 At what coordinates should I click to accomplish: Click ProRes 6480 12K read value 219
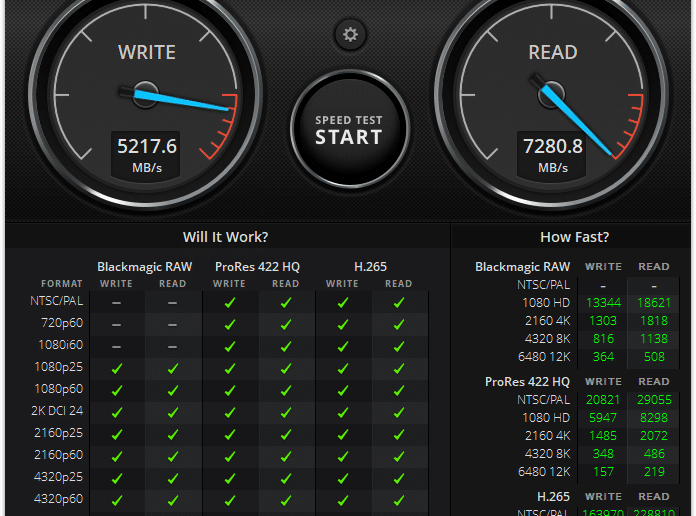pyautogui.click(x=654, y=472)
